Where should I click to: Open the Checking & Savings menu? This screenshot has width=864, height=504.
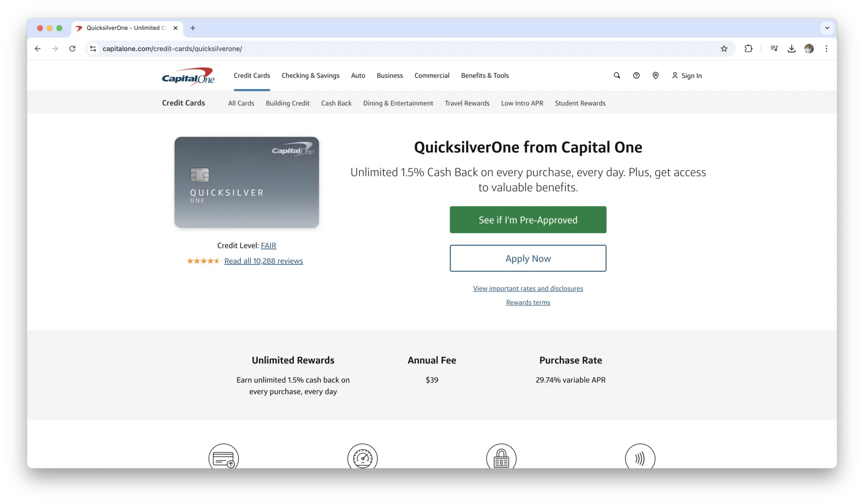(x=311, y=76)
